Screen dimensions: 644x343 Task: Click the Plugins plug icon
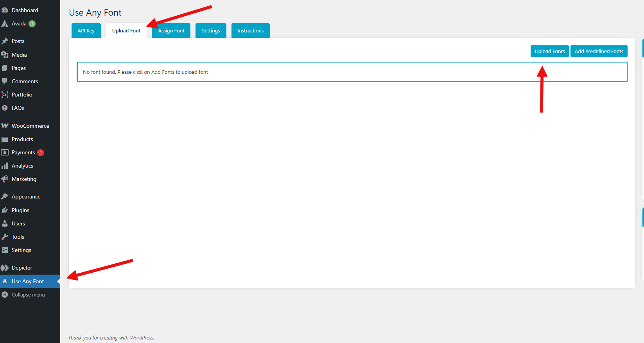click(5, 210)
